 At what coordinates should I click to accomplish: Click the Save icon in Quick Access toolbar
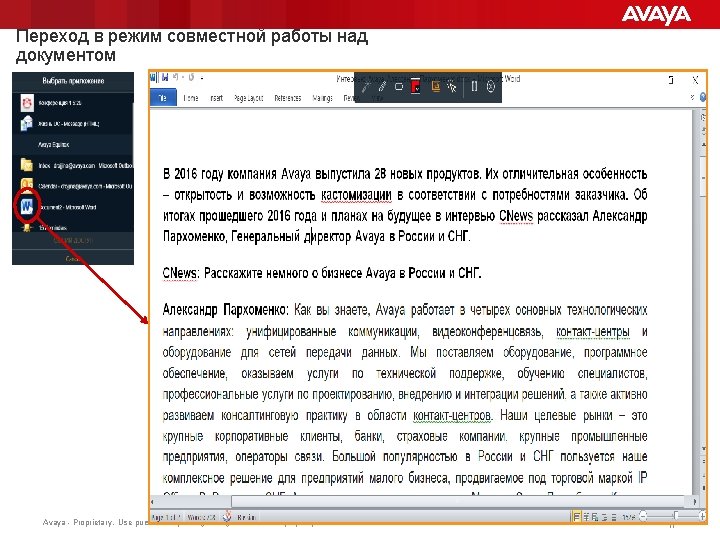point(164,77)
